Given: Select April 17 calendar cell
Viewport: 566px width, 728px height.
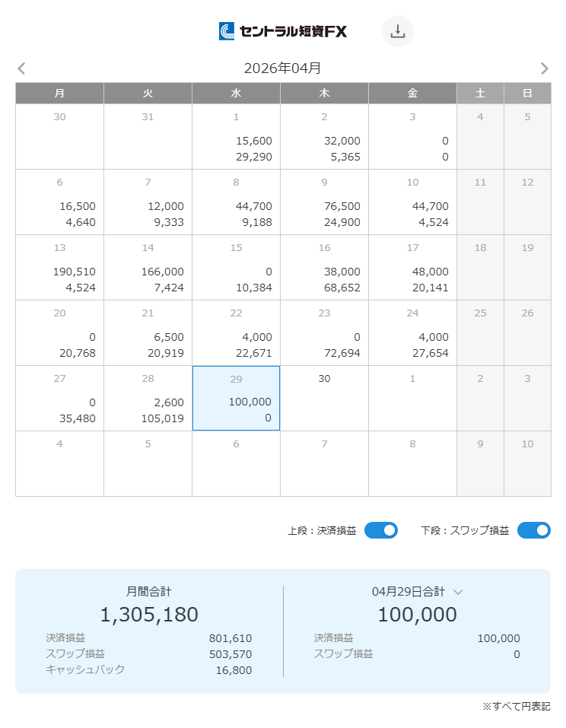Looking at the screenshot, I should click(x=412, y=268).
